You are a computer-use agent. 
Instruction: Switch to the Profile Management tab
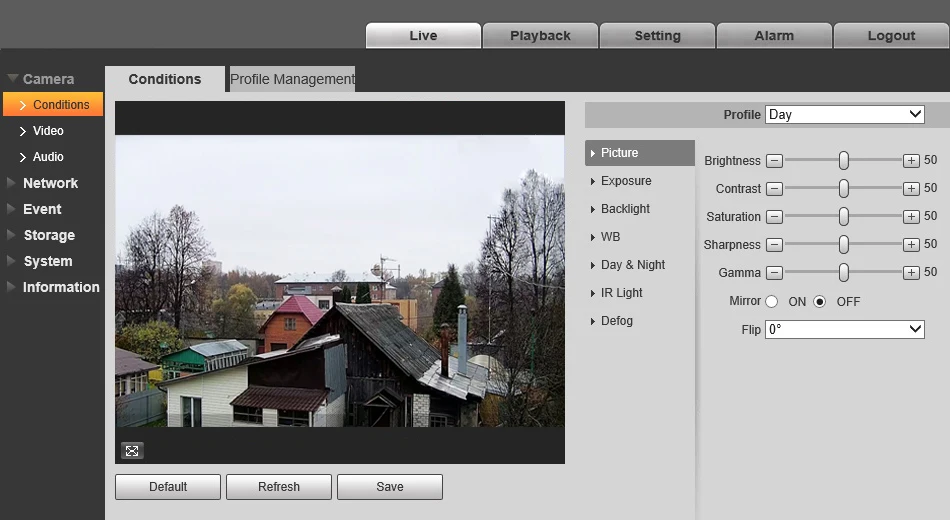tap(292, 79)
